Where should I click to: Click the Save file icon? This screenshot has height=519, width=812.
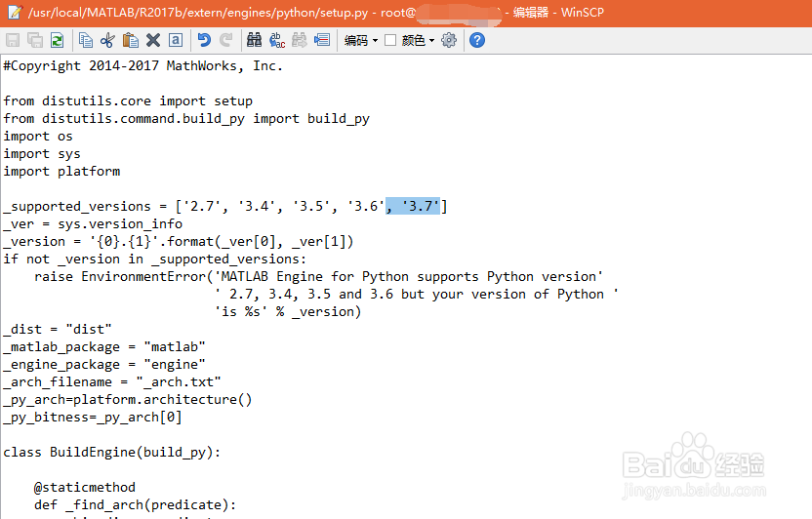tap(13, 40)
